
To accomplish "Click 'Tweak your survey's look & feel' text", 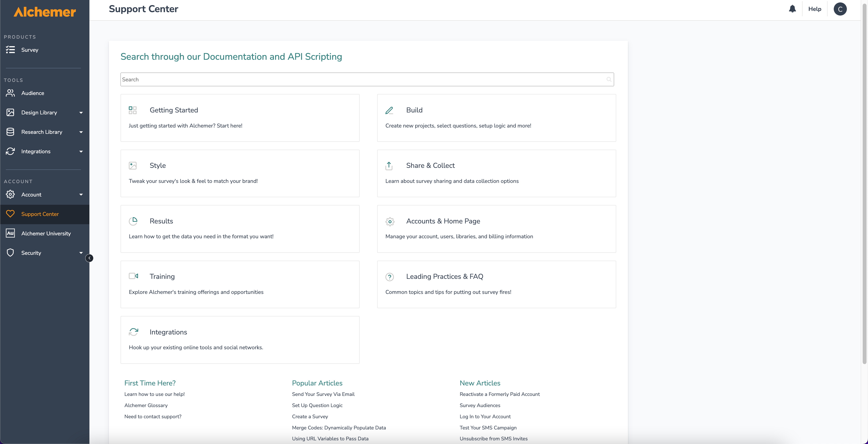I will pos(193,181).
